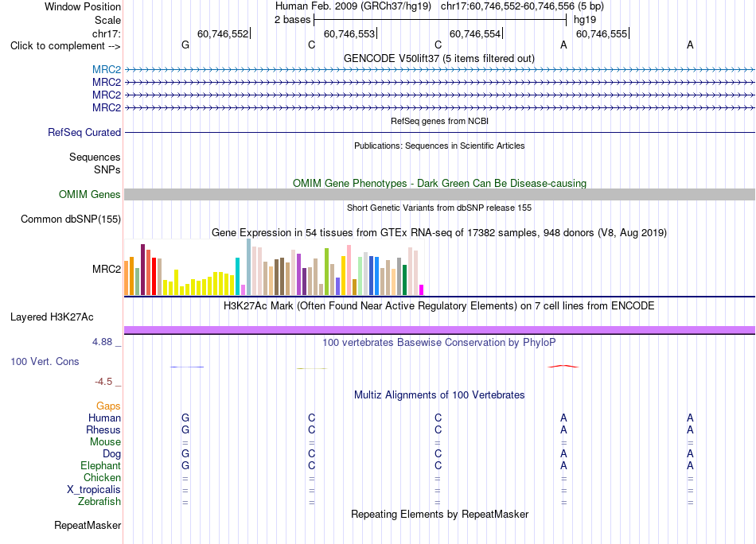Click the MRC2 GTEx expression bar chart

click(274, 267)
